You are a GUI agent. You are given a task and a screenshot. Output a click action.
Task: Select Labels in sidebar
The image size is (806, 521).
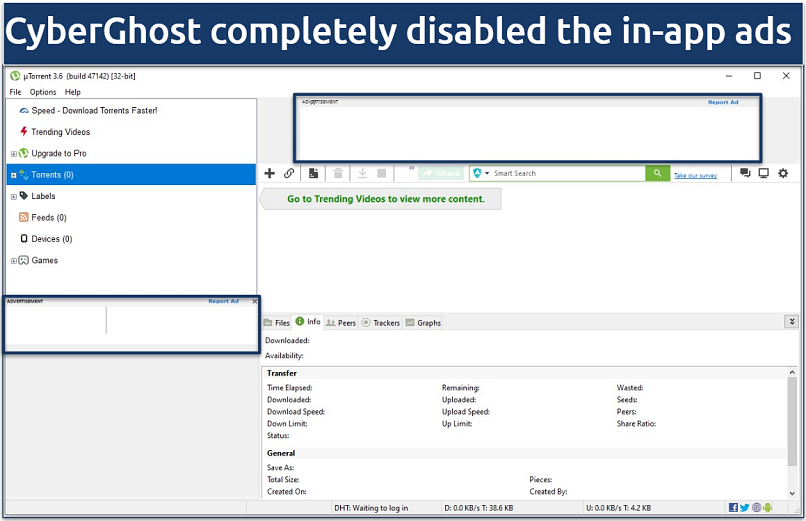tap(43, 196)
